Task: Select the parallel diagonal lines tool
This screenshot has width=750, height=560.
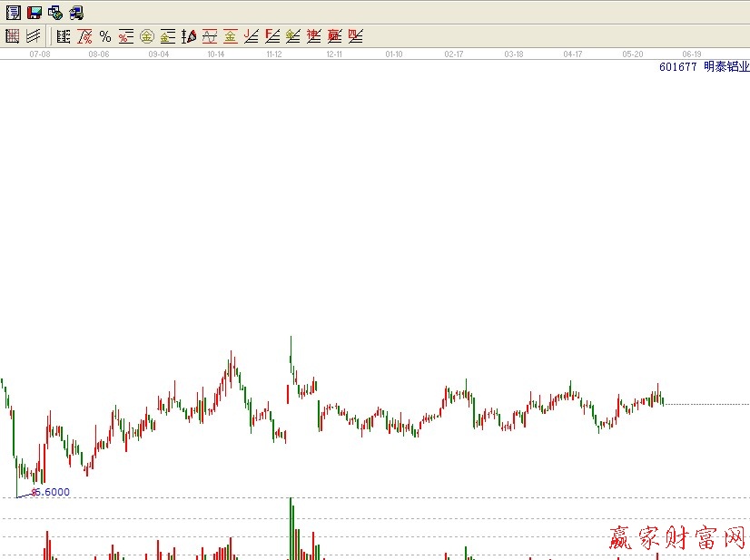Action: click(34, 36)
